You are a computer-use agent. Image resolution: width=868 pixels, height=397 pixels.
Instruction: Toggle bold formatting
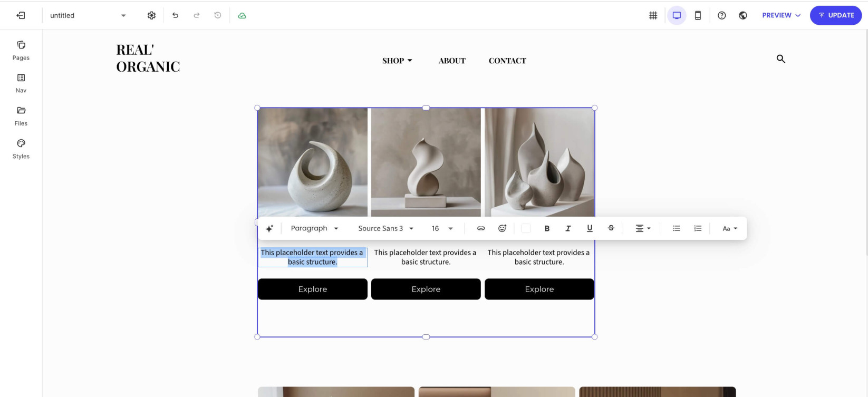pyautogui.click(x=547, y=228)
